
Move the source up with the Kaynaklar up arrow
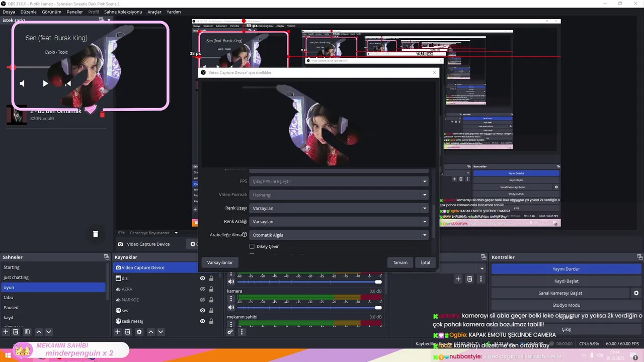coord(150,332)
